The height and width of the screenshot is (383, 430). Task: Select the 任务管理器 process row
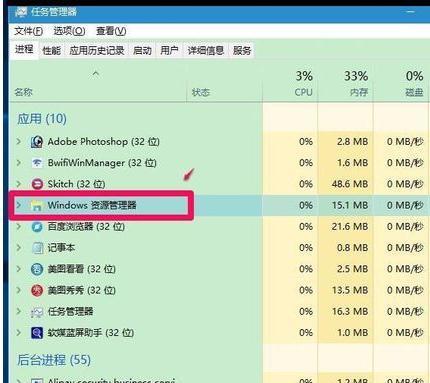[x=219, y=312]
